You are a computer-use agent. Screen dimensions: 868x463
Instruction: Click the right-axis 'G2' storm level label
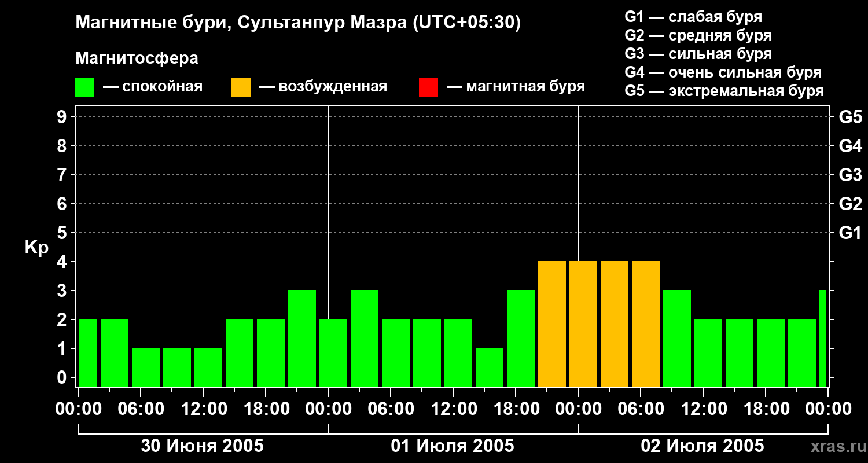click(x=850, y=204)
